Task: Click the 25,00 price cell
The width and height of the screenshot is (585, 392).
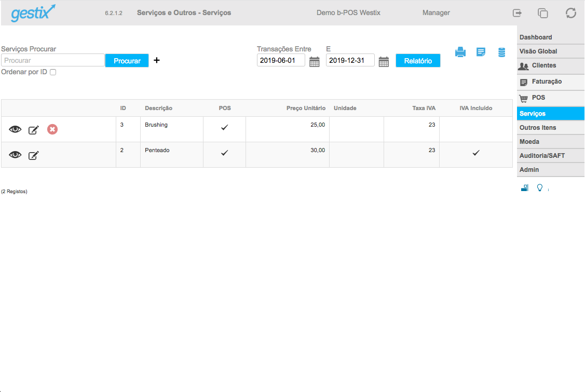Action: [287, 129]
